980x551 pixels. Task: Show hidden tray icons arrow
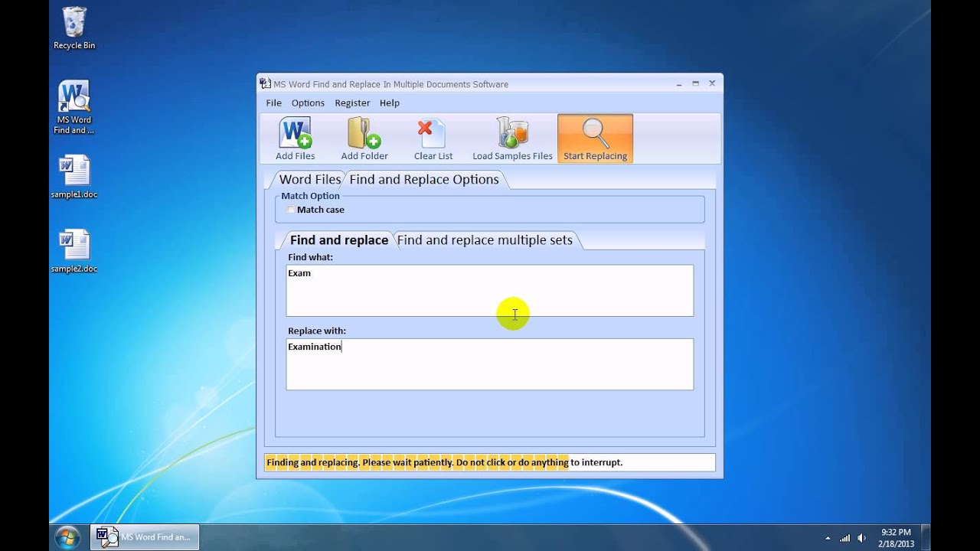pos(827,538)
